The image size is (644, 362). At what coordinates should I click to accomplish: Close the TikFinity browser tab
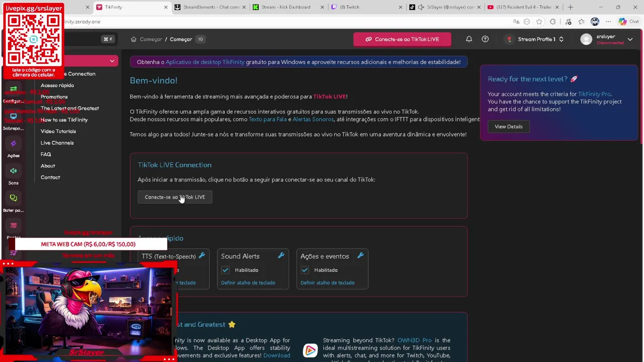[166, 7]
